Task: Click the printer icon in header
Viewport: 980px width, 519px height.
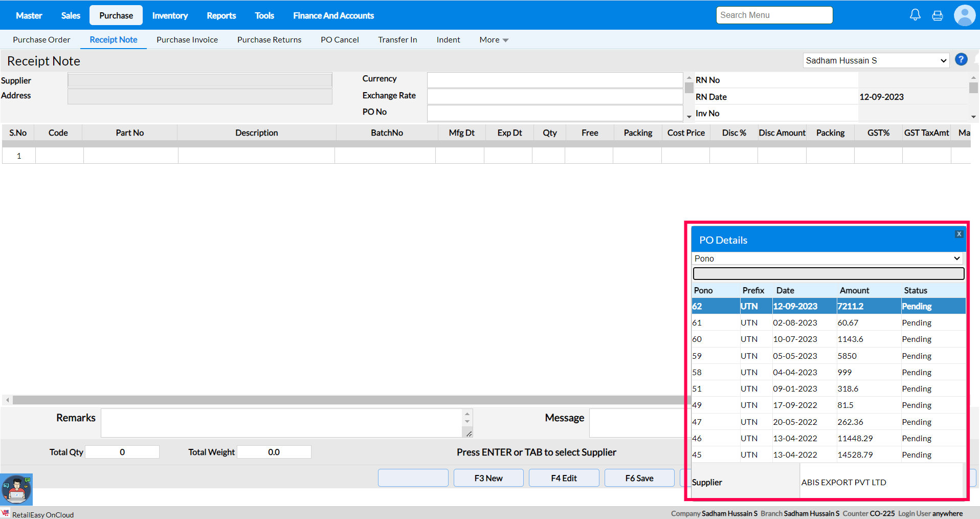Action: [938, 15]
